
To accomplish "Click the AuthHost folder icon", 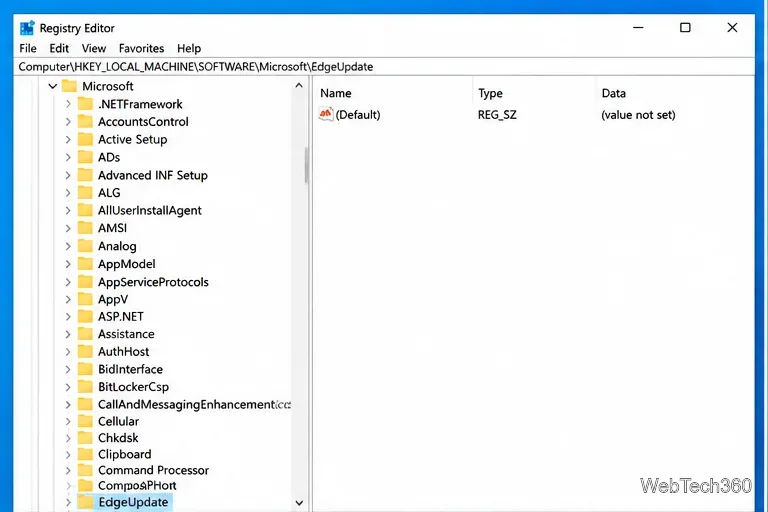I will click(85, 352).
